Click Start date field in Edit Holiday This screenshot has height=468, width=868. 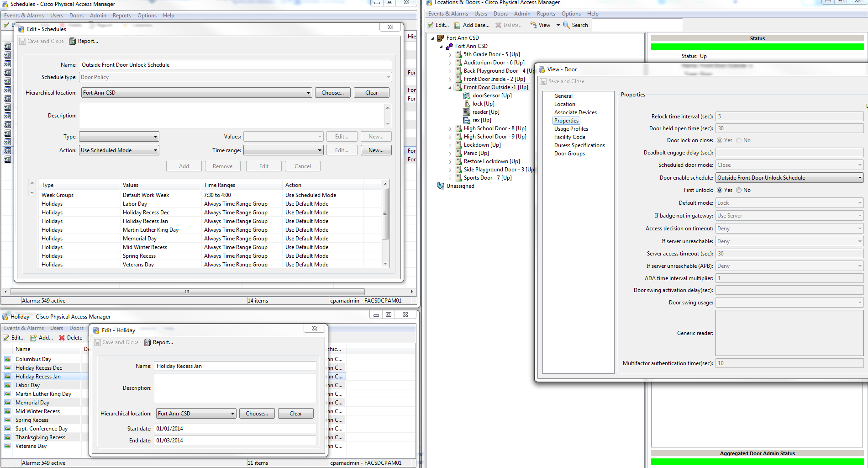(x=235, y=429)
